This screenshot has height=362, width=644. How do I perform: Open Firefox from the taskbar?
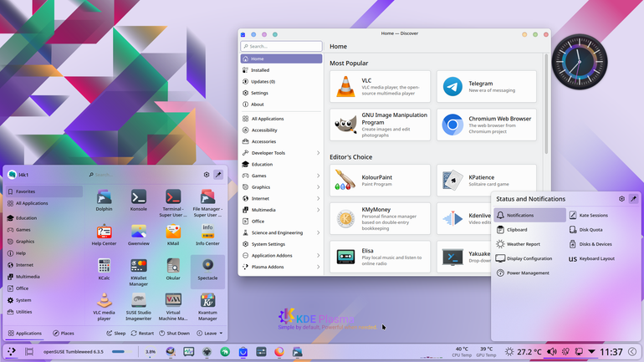(279, 352)
